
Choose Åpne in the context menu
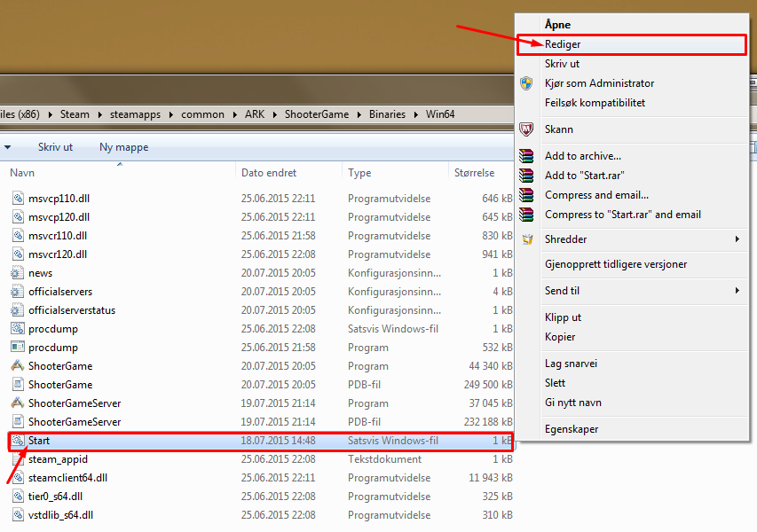557,25
